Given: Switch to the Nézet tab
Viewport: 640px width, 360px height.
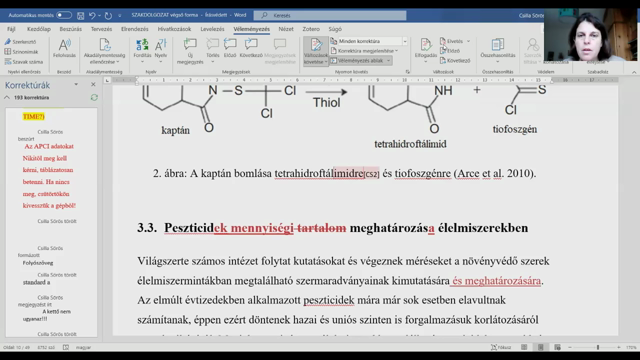Looking at the screenshot, I should (286, 29).
